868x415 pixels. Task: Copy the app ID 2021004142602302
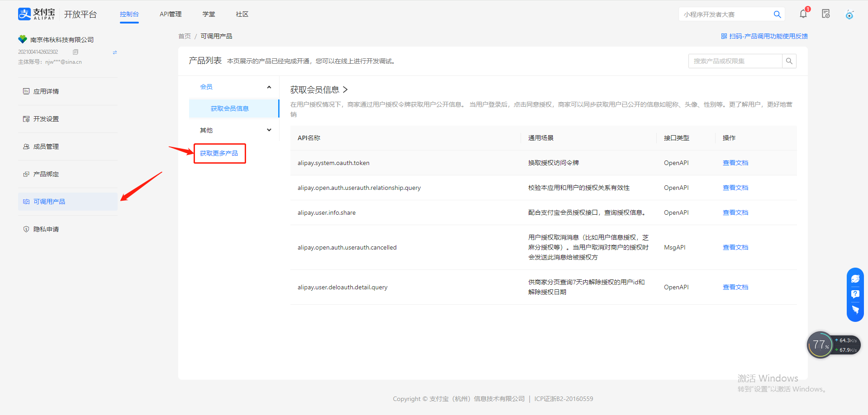(76, 52)
